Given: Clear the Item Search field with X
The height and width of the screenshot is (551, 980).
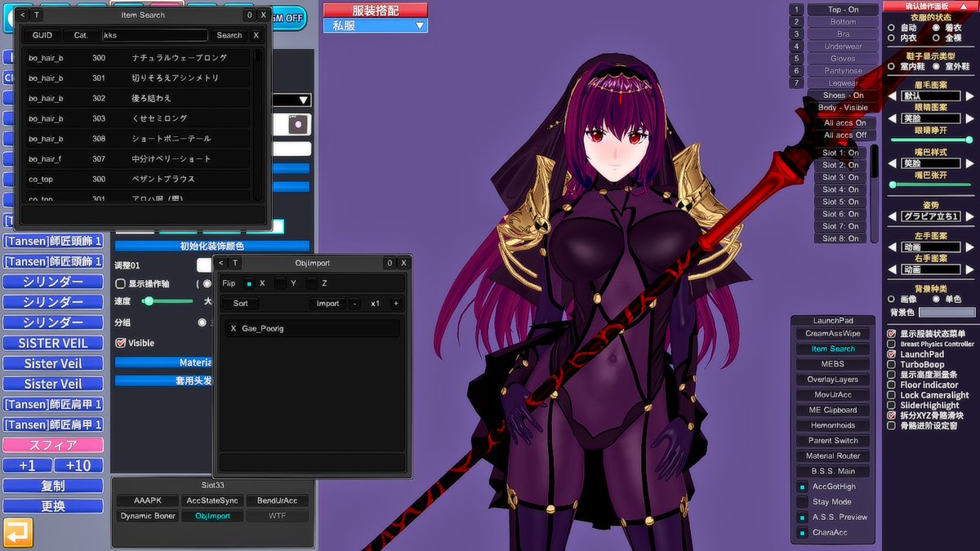Looking at the screenshot, I should click(256, 35).
